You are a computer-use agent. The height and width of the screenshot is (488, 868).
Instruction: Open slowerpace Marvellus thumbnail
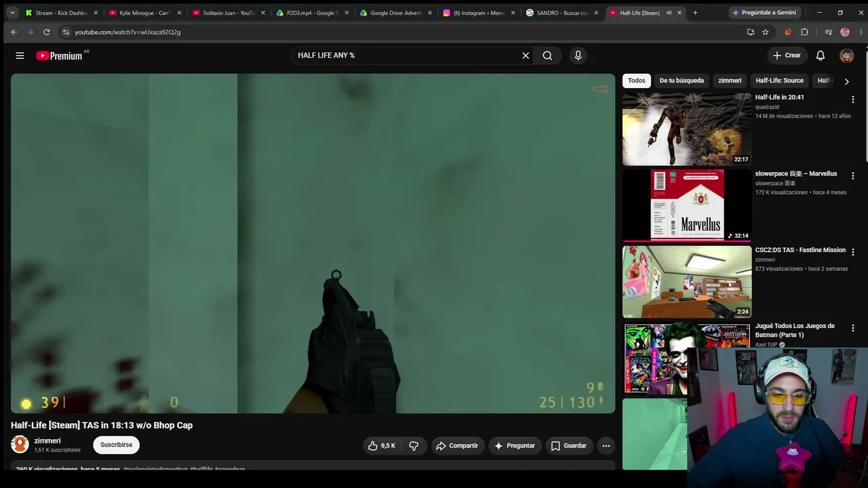tap(687, 205)
